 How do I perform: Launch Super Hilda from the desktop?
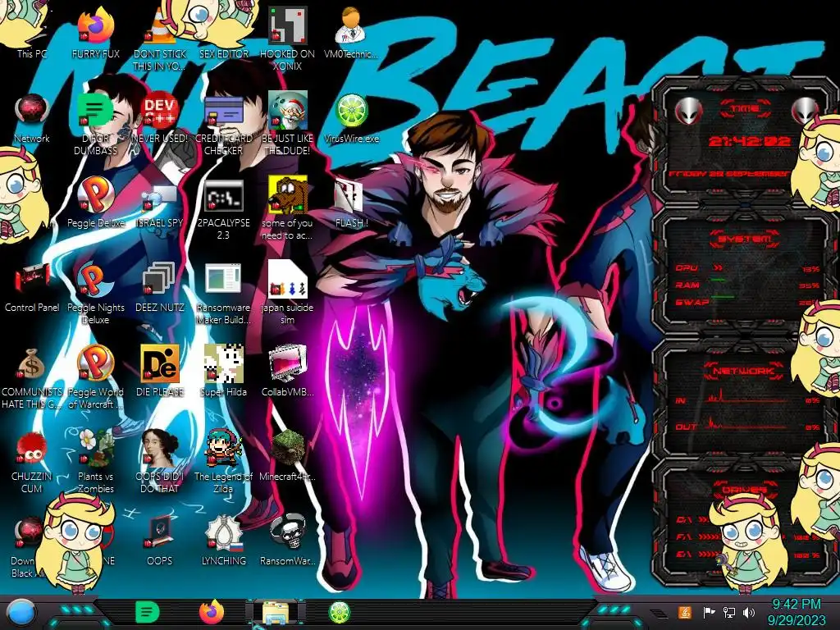[224, 371]
